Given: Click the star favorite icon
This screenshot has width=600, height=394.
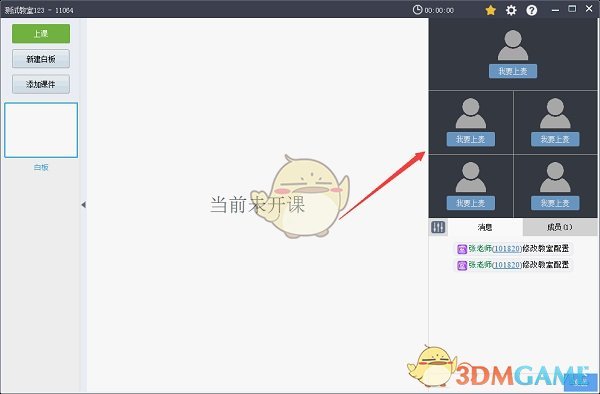Looking at the screenshot, I should pos(491,10).
